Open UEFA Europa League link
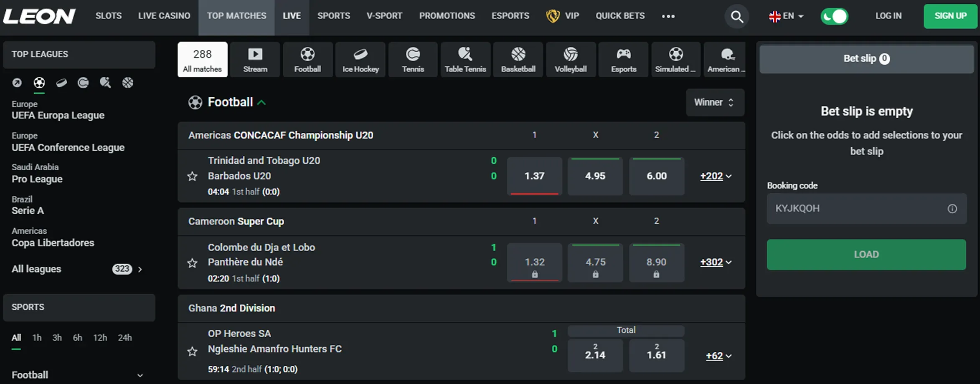 (58, 115)
